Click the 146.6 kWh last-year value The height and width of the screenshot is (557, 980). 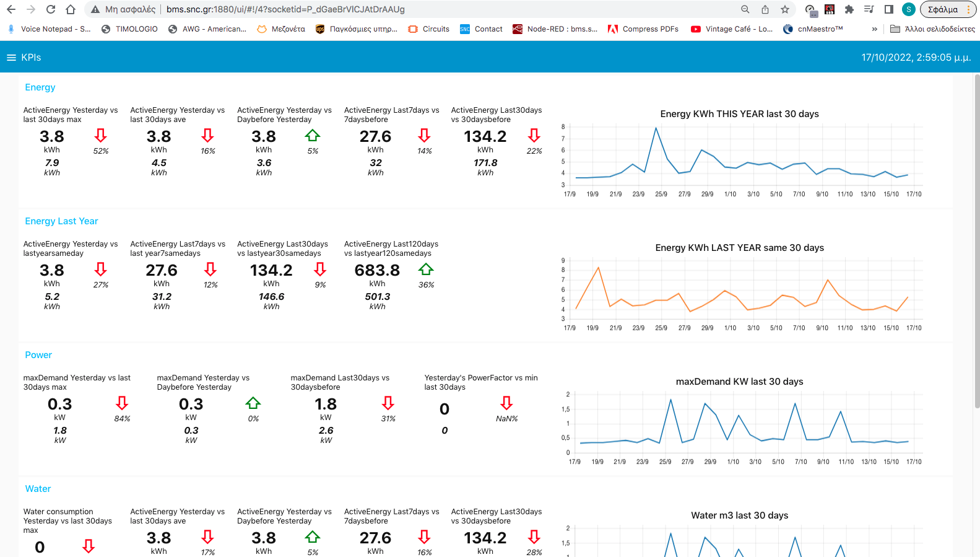(x=271, y=297)
